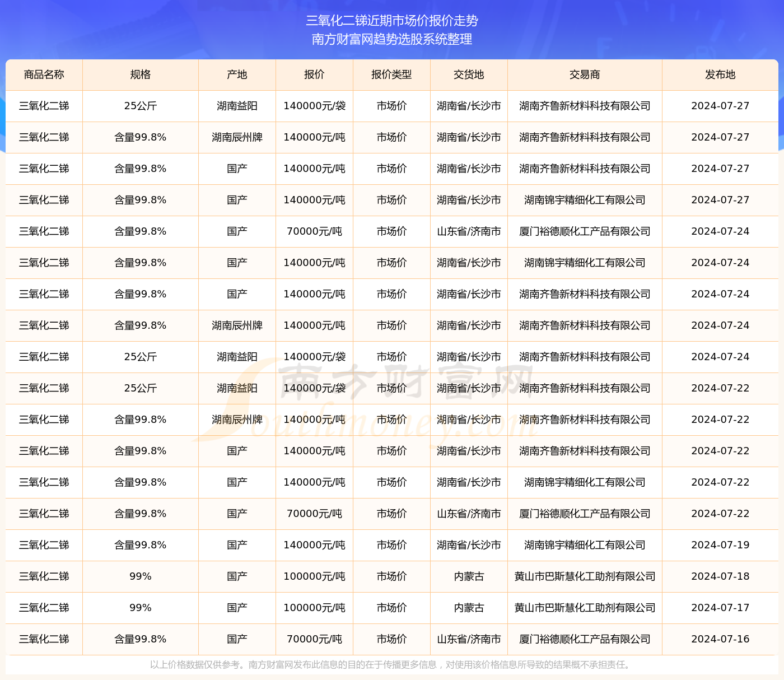The height and width of the screenshot is (680, 784).
Task: Click the subtitle 南方财富网趋势选股系统整理
Action: [x=392, y=39]
